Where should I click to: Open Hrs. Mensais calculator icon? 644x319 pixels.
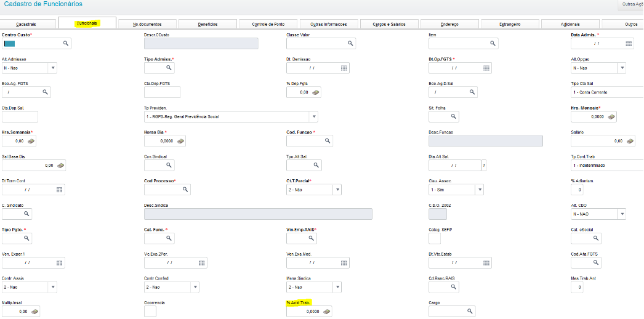coord(611,117)
